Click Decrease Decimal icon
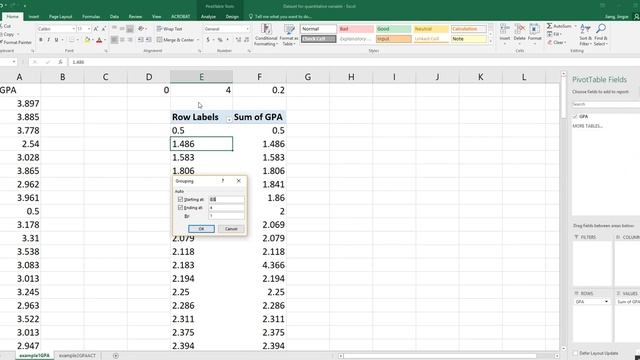The height and width of the screenshot is (360, 640). click(247, 40)
